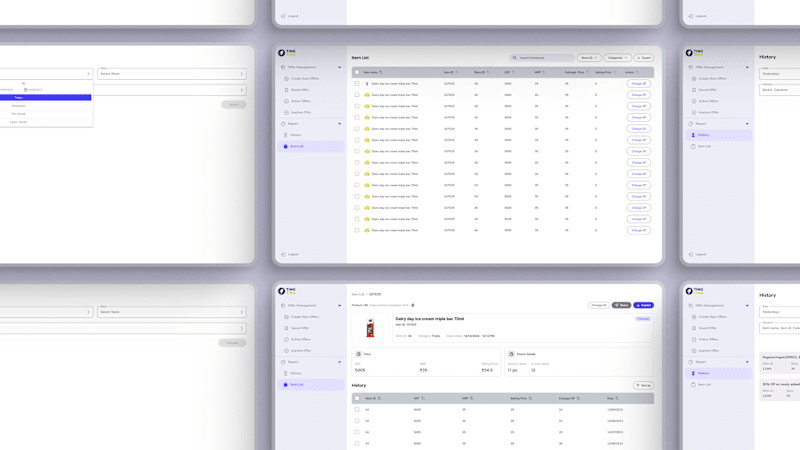This screenshot has width=800, height=450.
Task: Open the Store ID dropdown on Item List screen
Action: point(589,58)
